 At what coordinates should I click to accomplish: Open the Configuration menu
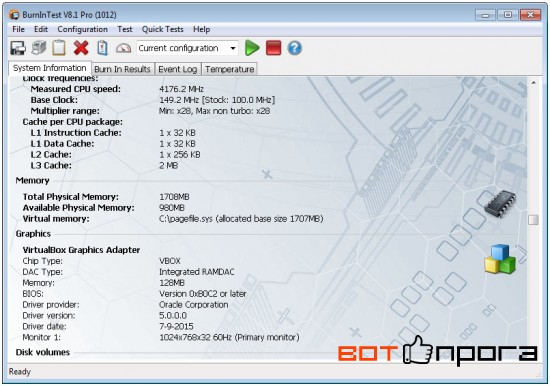coord(82,29)
